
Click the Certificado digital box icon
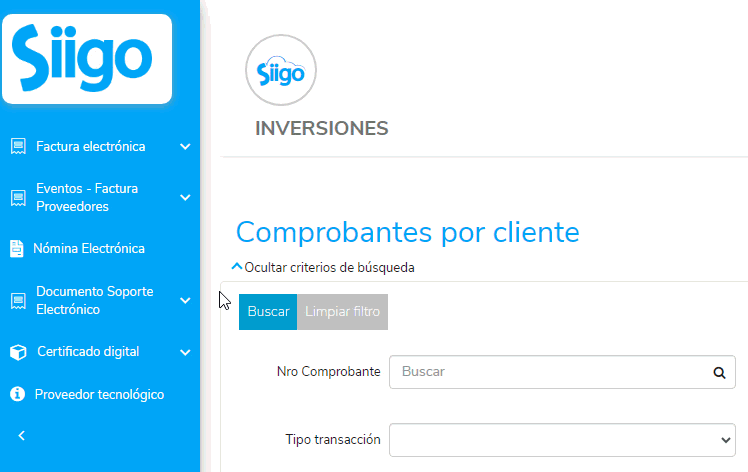(18, 352)
